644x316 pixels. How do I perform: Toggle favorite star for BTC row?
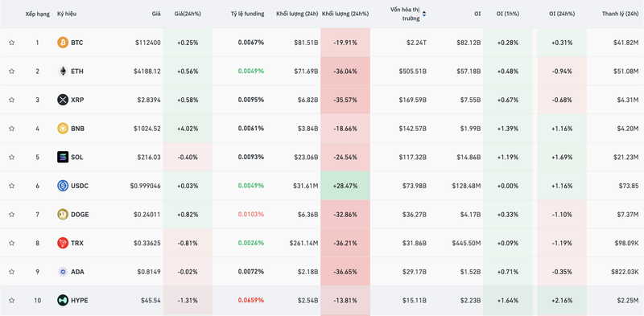coord(11,43)
